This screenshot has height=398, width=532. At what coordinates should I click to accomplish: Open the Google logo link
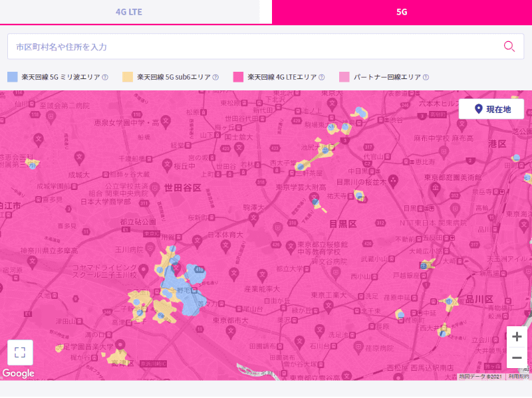tap(19, 373)
